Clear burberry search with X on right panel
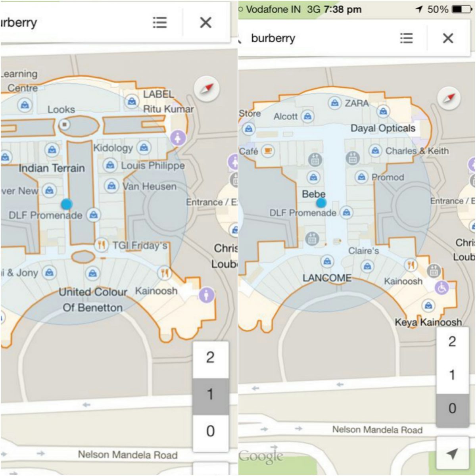The height and width of the screenshot is (476, 476). [x=448, y=38]
